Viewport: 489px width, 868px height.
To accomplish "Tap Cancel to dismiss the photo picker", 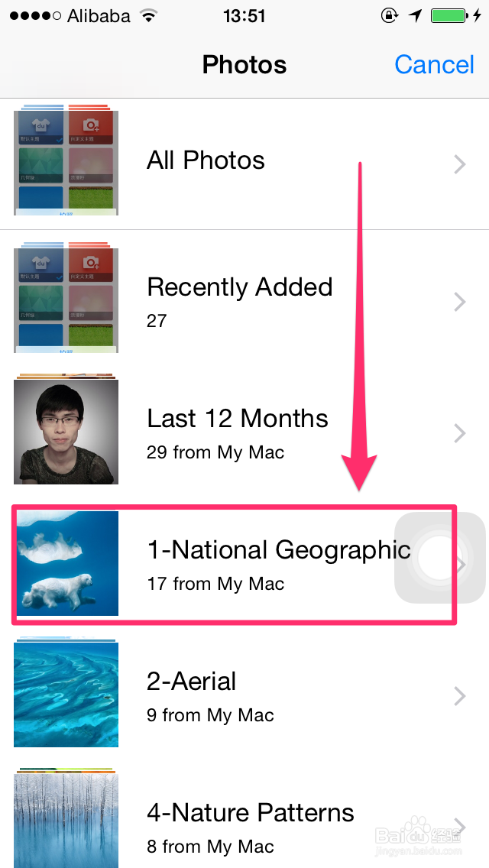I will click(434, 64).
